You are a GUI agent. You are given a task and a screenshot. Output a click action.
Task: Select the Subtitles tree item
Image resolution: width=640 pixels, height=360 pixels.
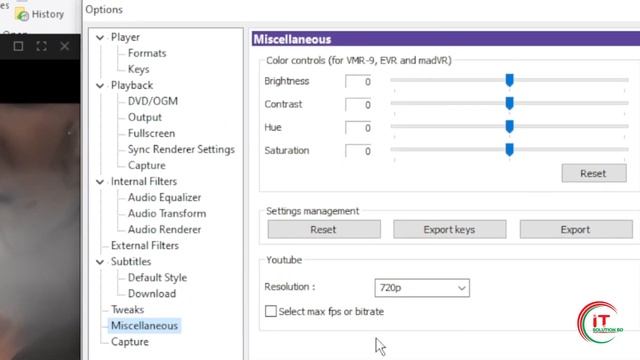pos(131,262)
